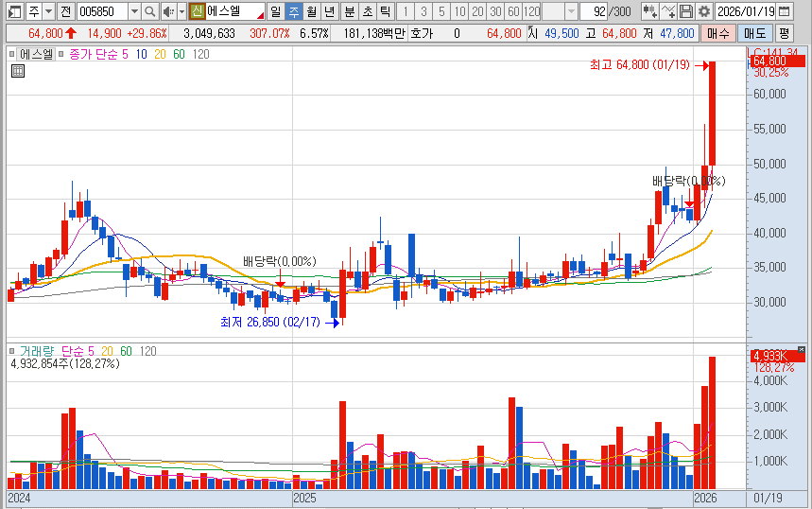This screenshot has width=812, height=509.
Task: Select daily (일) chart period
Action: (x=276, y=11)
